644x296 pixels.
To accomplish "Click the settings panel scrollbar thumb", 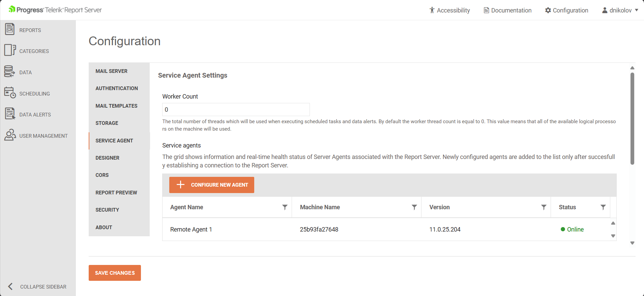I will tap(632, 119).
